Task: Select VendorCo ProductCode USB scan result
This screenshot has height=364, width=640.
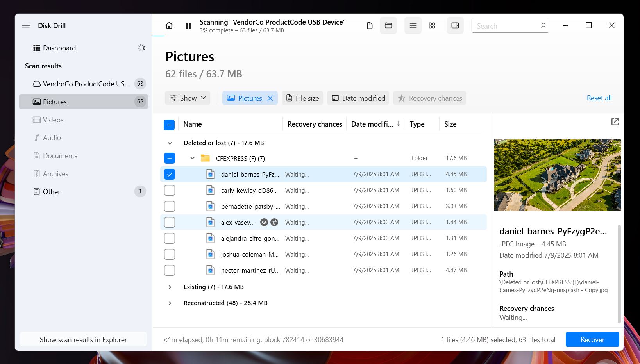Action: [83, 84]
